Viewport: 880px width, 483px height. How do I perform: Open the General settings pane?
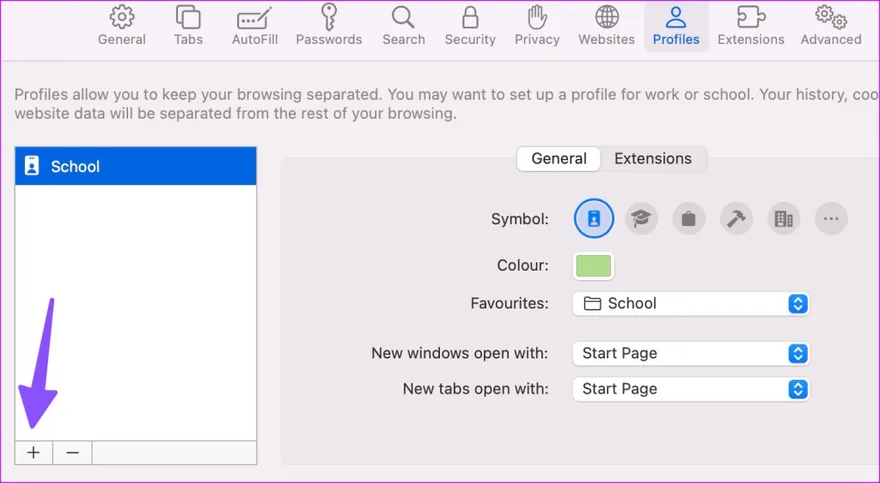point(122,26)
